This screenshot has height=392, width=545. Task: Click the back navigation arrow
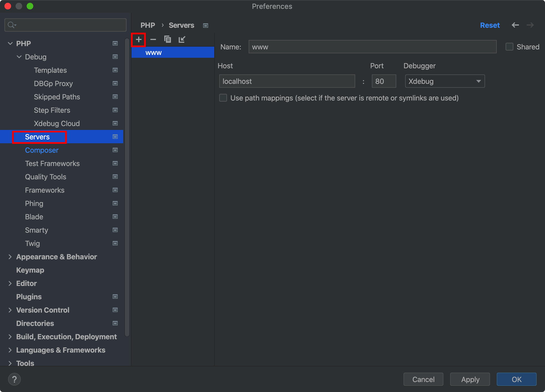(515, 25)
